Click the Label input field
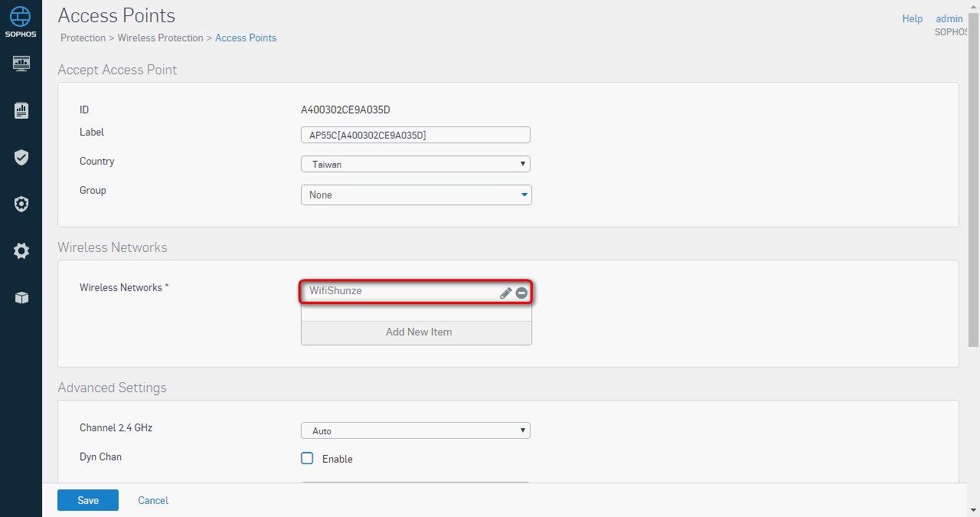 (416, 135)
